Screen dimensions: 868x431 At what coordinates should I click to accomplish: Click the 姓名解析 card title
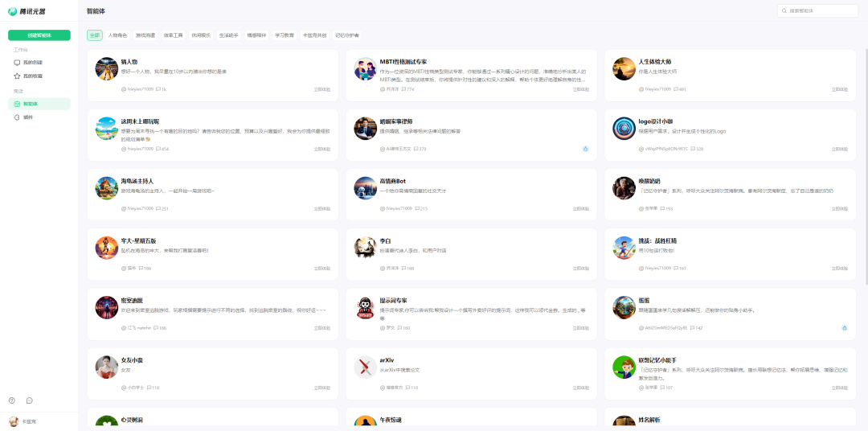coord(649,420)
